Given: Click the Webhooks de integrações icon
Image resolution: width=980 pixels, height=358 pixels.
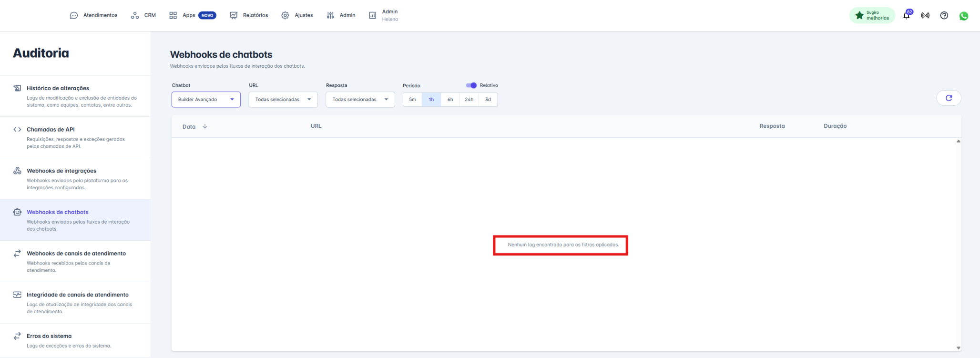Looking at the screenshot, I should pyautogui.click(x=17, y=171).
